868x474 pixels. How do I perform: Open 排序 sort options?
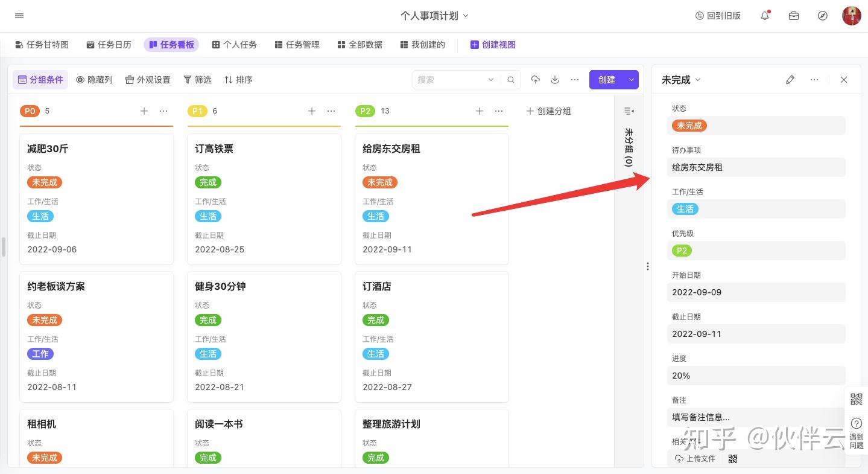click(238, 80)
